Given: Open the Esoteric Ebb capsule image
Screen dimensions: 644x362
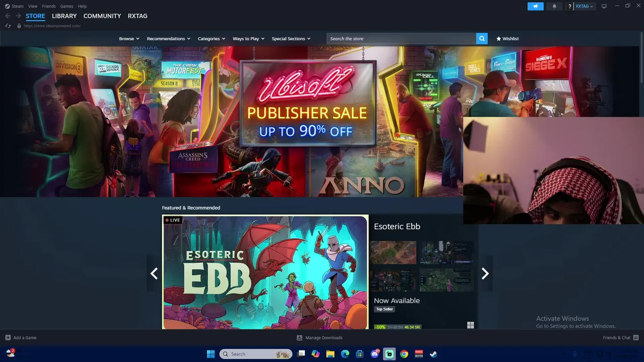Looking at the screenshot, I should pos(265,272).
